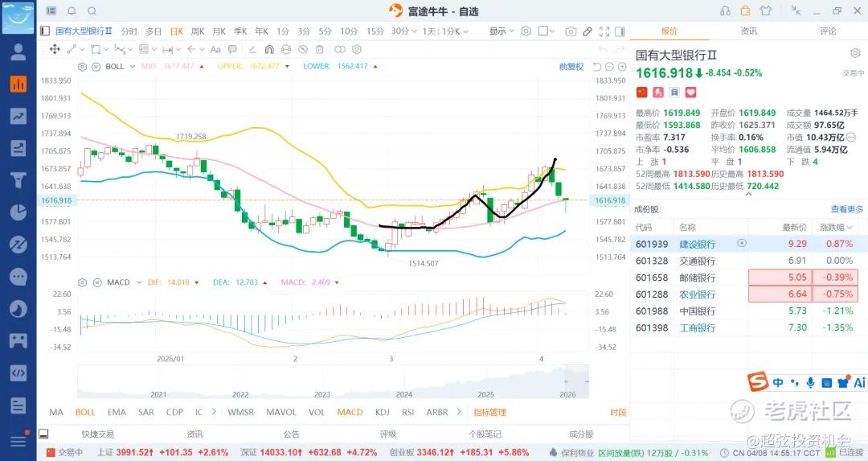Open notifications bell icon
This screenshot has height=461, width=868.
72,11
